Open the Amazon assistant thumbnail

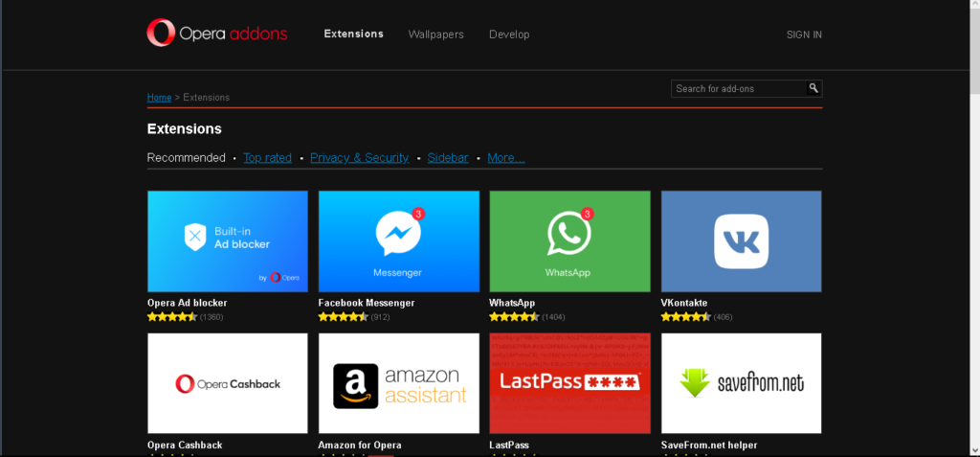pos(399,383)
